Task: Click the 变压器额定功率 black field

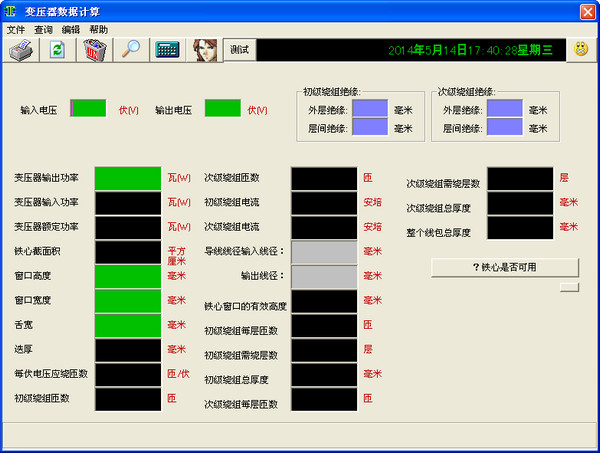Action: pyautogui.click(x=128, y=228)
